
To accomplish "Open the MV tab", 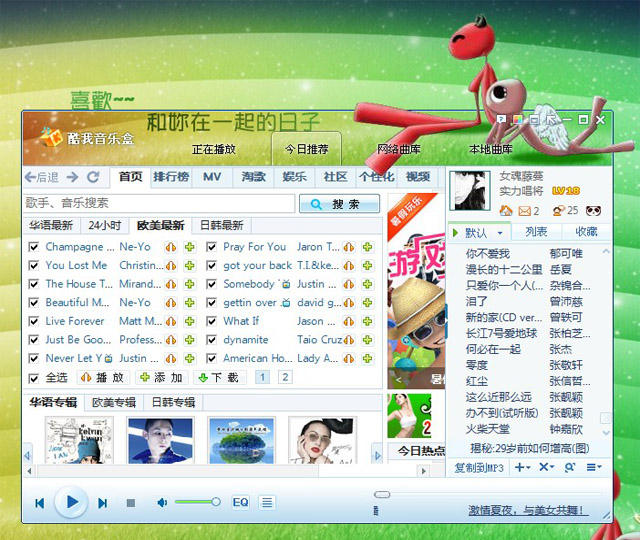I will (x=212, y=177).
